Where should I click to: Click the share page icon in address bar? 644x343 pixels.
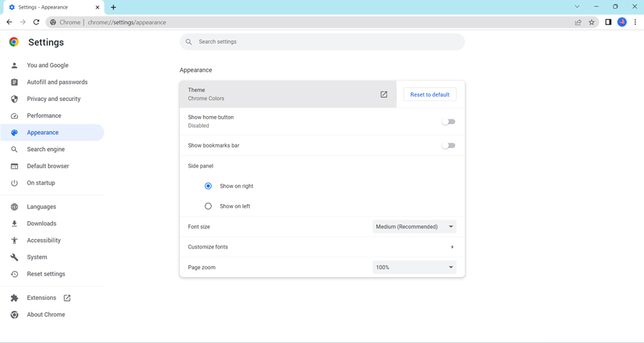pyautogui.click(x=578, y=22)
